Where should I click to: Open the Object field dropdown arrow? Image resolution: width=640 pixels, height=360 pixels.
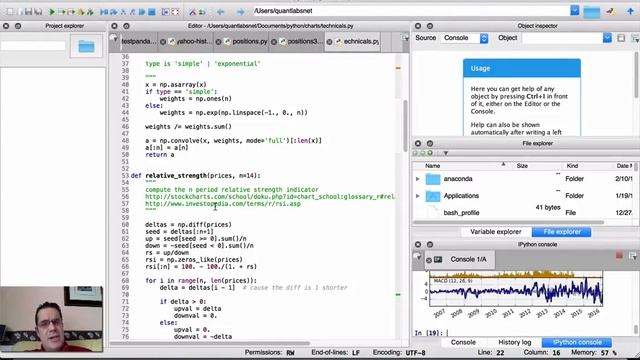click(607, 38)
